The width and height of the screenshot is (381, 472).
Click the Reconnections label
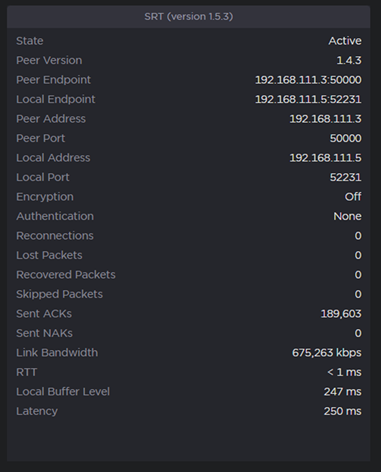tap(55, 236)
